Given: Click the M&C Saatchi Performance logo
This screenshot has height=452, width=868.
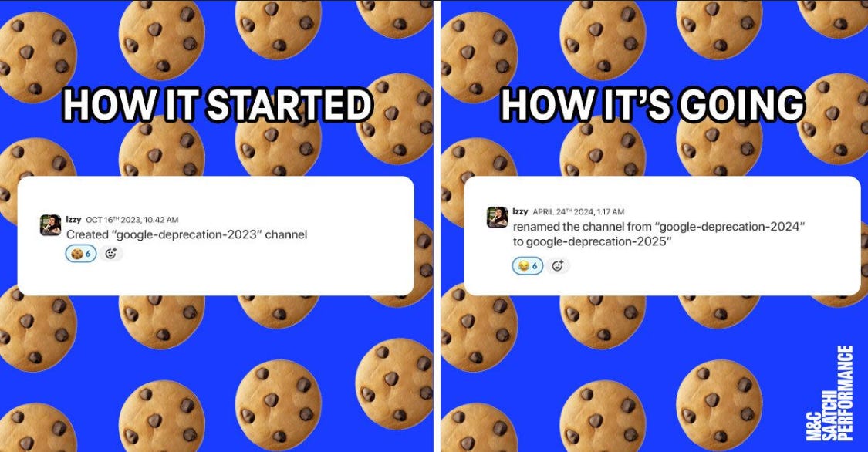Looking at the screenshot, I should (829, 393).
